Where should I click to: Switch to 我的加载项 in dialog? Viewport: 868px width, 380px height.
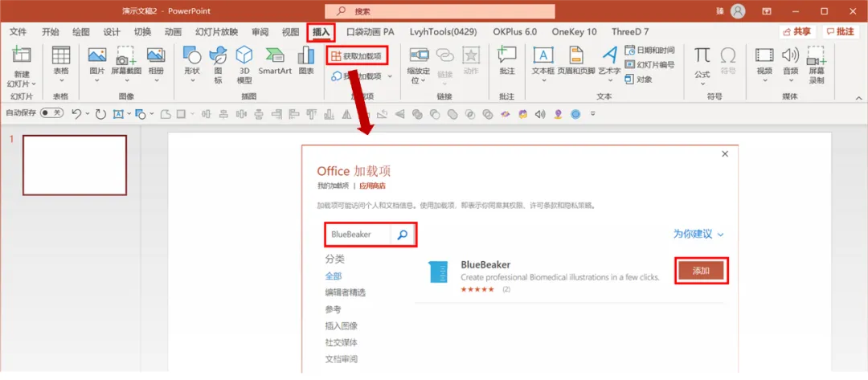(333, 186)
